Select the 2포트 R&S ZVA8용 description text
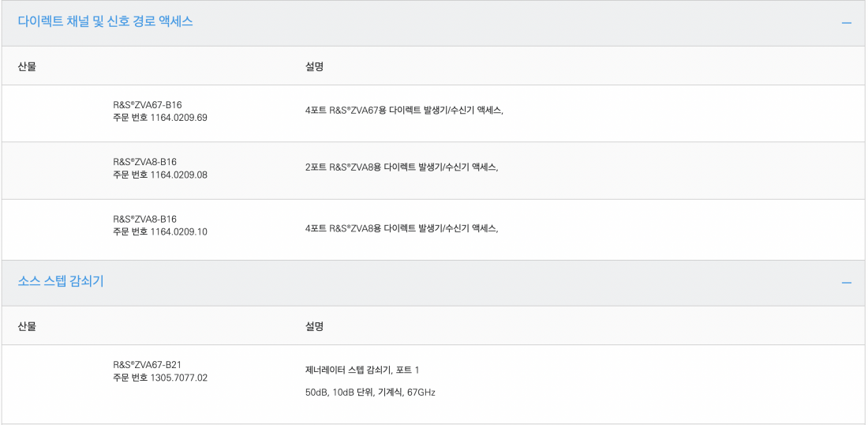Image resolution: width=868 pixels, height=425 pixels. coord(402,167)
